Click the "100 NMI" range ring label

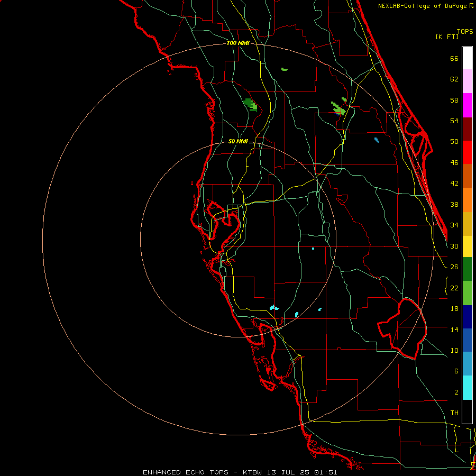[238, 43]
